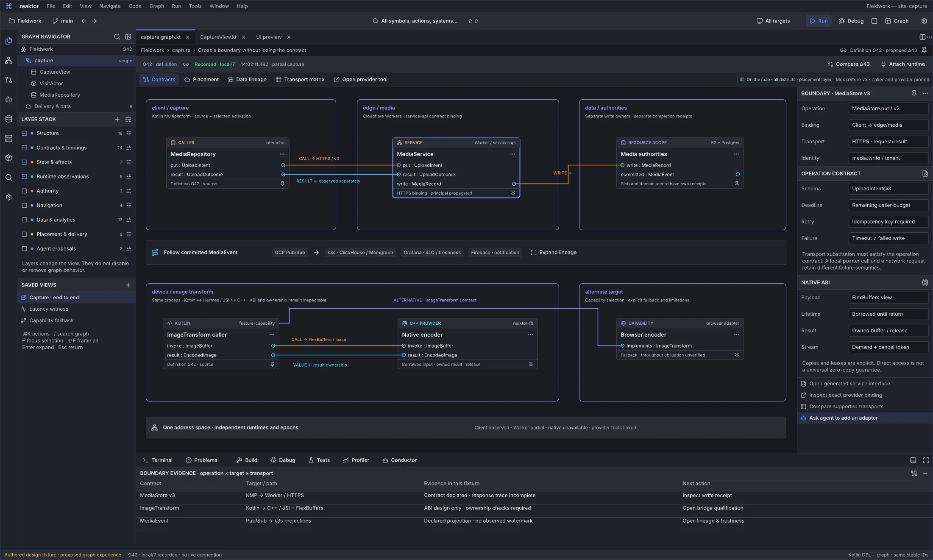Check the Agent proposals layer

[x=24, y=249]
